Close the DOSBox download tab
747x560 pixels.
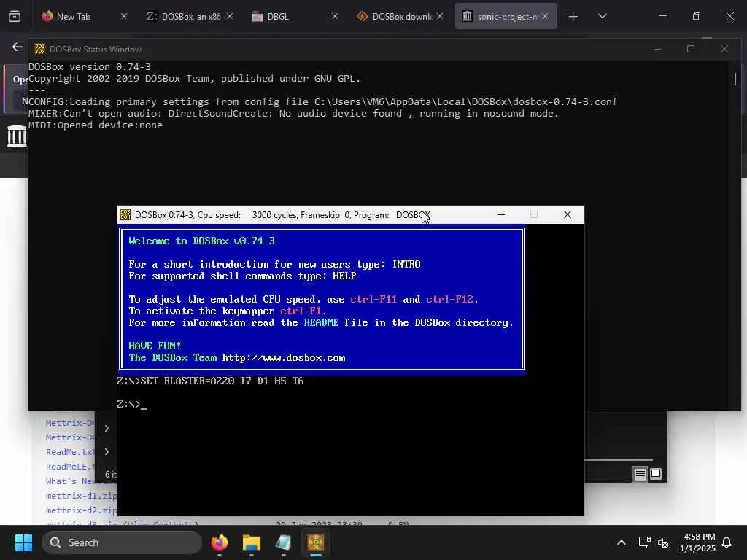440,16
